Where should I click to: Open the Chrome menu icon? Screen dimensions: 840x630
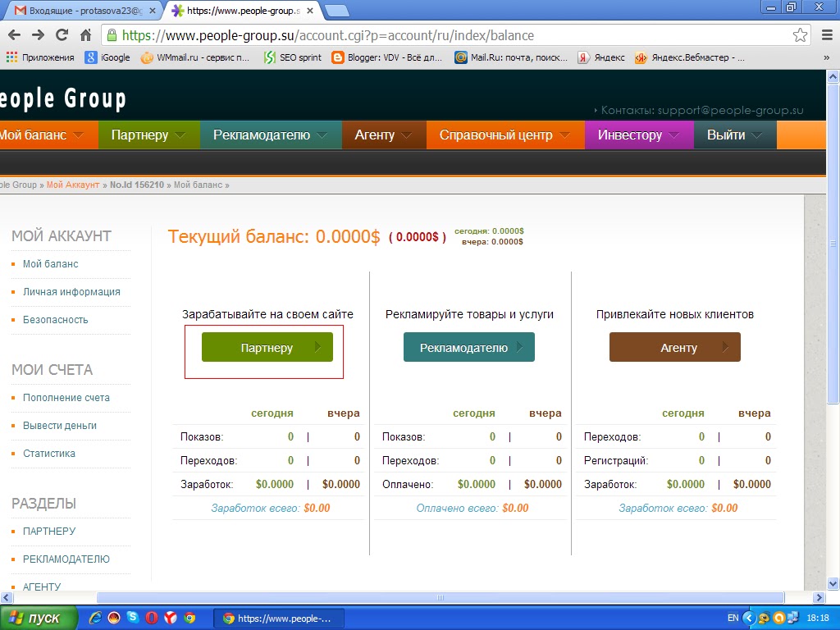(827, 35)
